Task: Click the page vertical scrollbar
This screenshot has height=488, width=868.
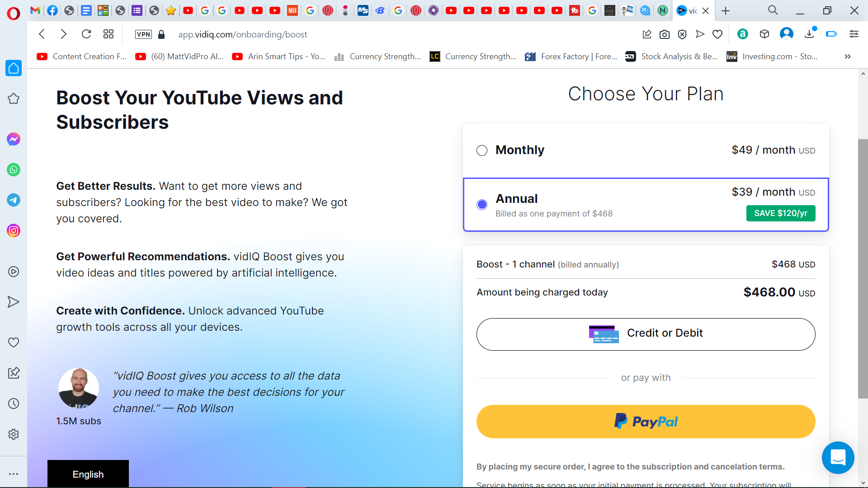Action: [x=863, y=268]
